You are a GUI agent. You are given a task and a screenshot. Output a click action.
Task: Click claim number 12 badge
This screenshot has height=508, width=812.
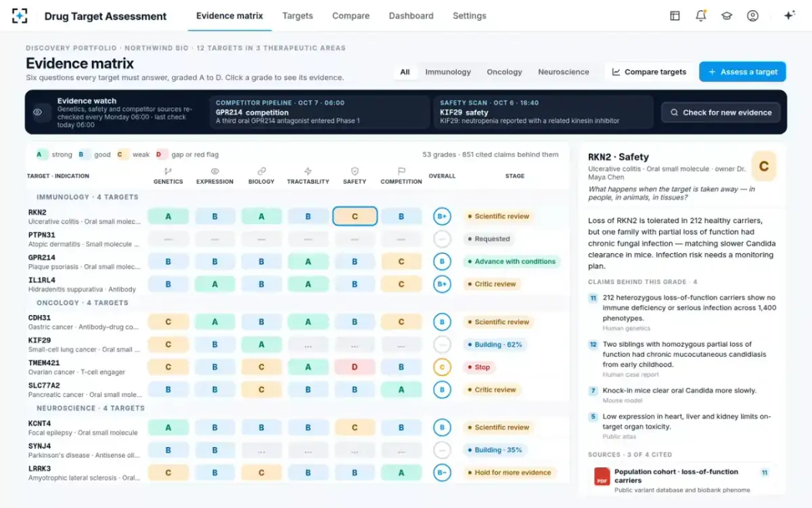(x=593, y=345)
